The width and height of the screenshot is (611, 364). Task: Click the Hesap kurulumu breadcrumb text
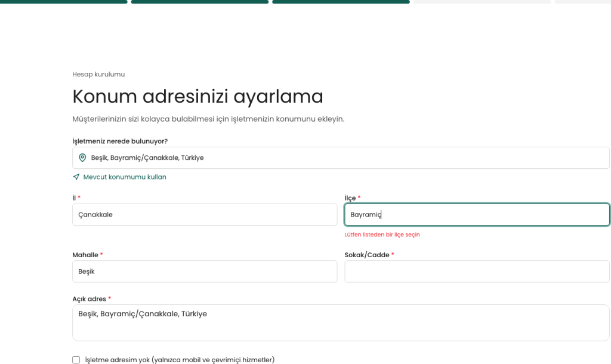[98, 75]
